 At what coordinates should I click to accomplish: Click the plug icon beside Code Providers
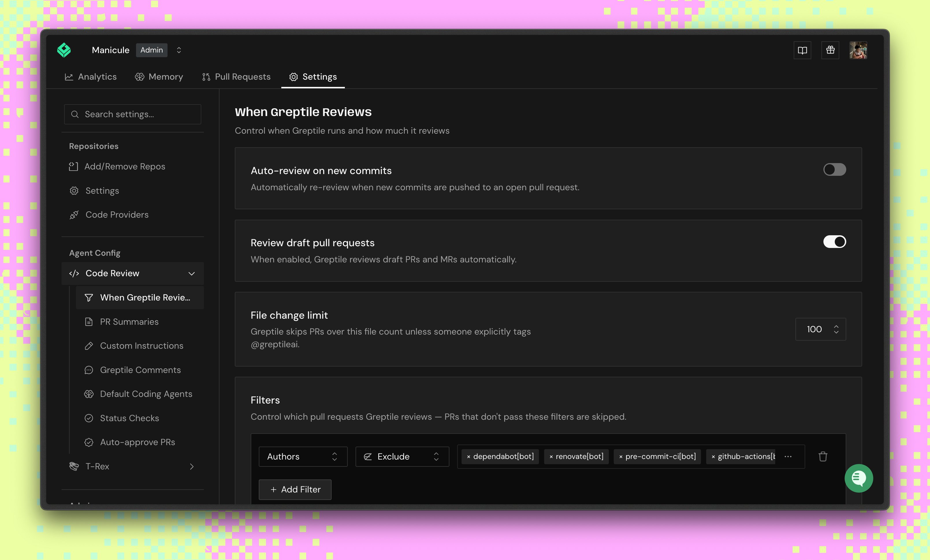click(74, 214)
